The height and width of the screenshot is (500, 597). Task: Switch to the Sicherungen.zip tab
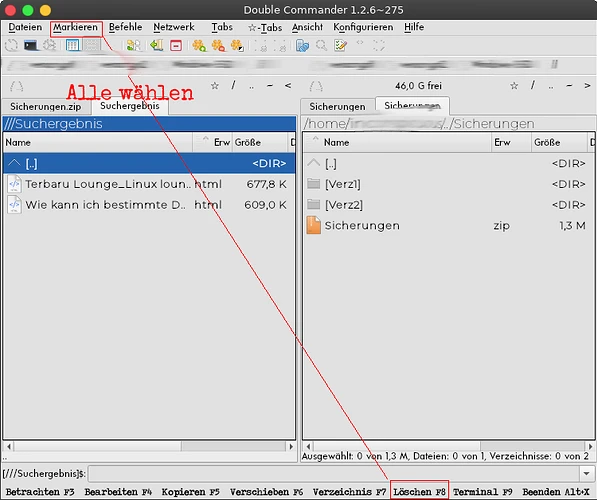46,107
